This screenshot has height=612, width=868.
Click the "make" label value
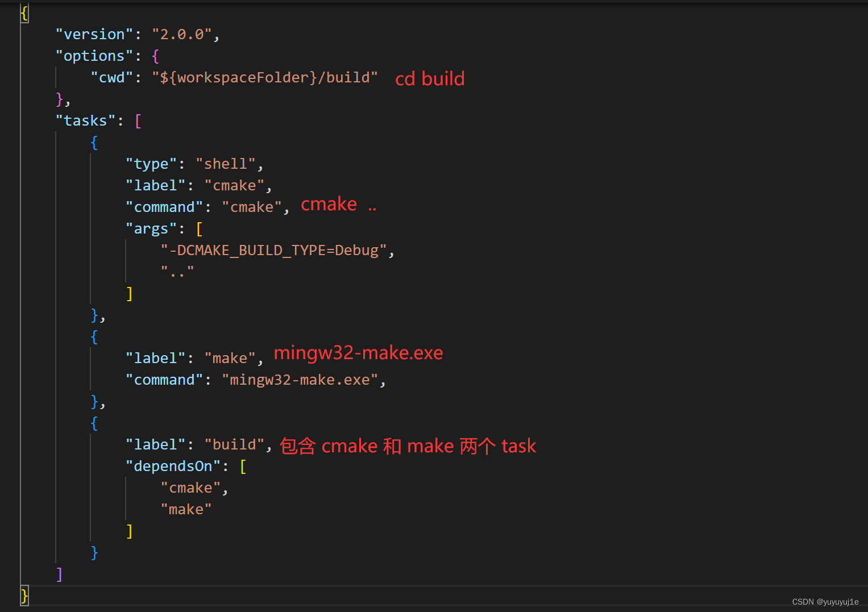click(x=230, y=358)
